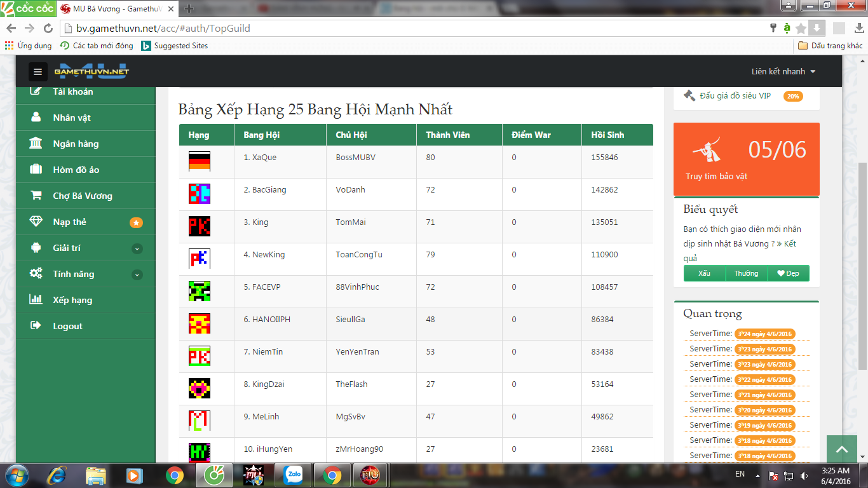Open Zalo from the taskbar
The image size is (868, 488).
point(294,475)
